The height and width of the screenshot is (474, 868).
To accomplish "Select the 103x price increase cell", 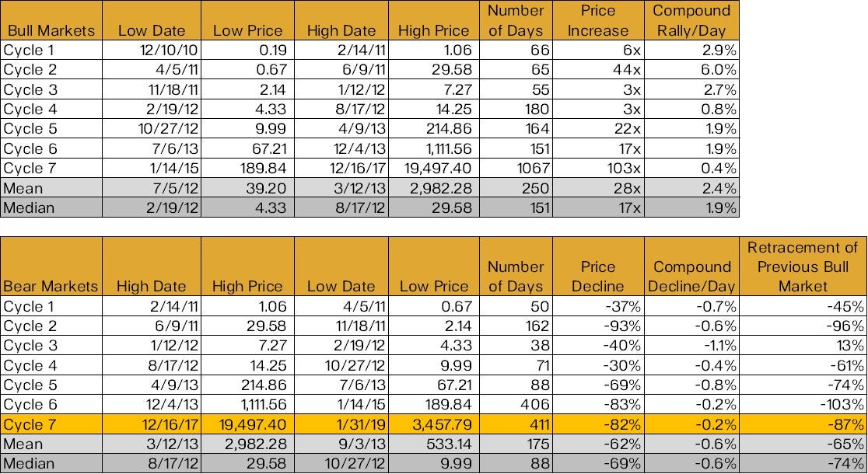I will click(598, 168).
